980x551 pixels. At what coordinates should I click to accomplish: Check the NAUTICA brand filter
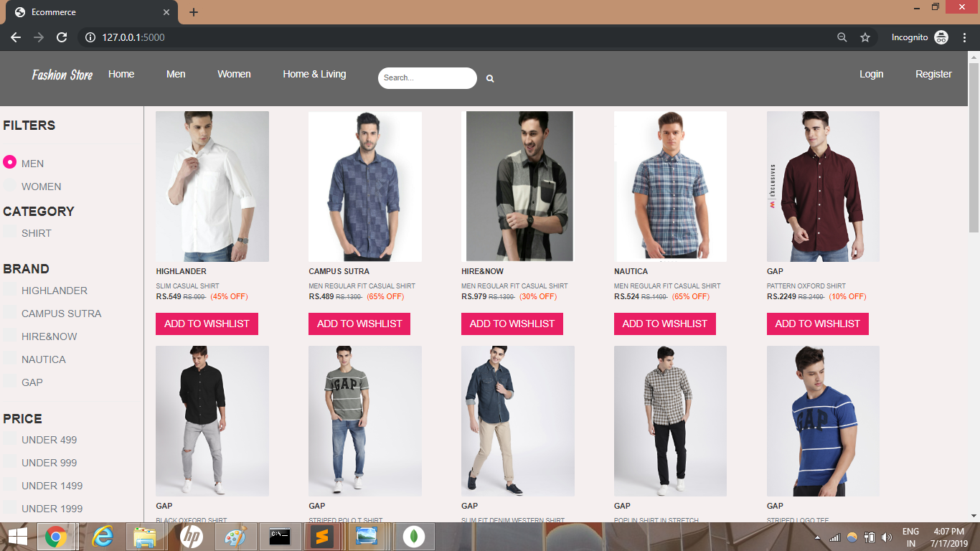click(x=9, y=358)
